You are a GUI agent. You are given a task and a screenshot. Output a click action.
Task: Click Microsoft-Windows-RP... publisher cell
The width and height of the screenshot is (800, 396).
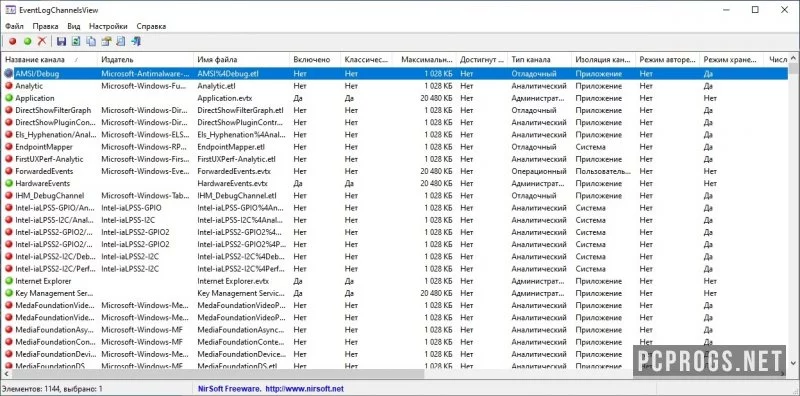pos(145,147)
